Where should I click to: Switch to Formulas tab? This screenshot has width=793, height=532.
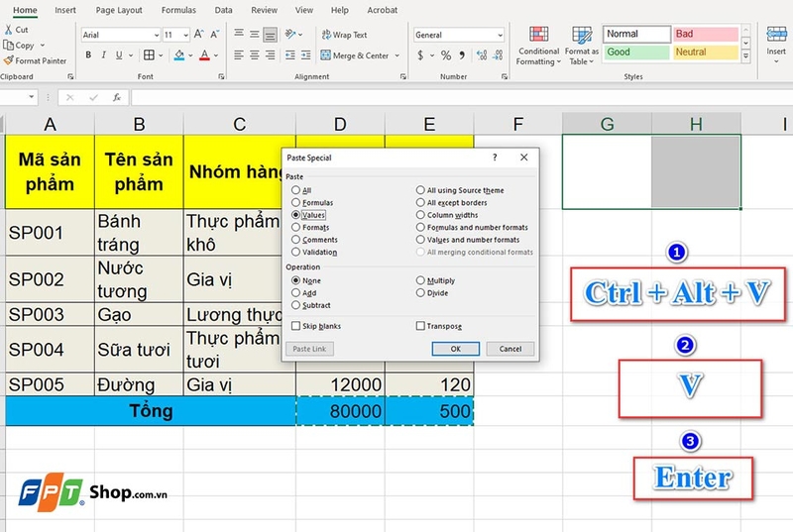point(178,10)
